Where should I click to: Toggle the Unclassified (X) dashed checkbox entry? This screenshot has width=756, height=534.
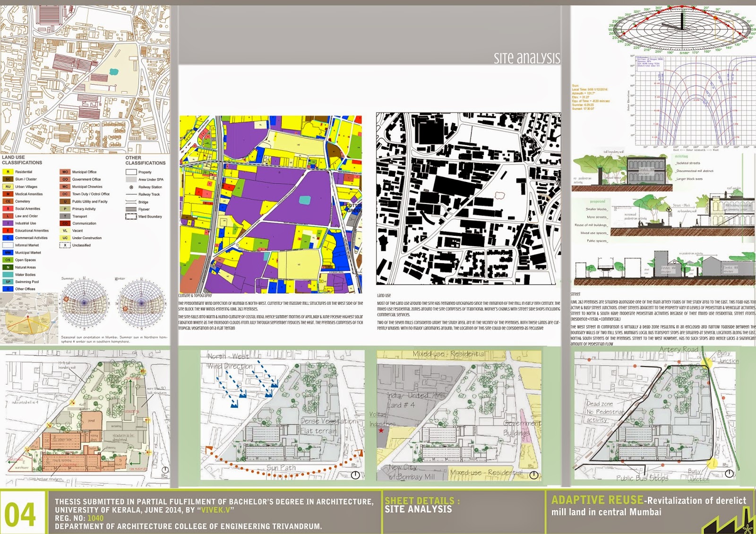(65, 246)
